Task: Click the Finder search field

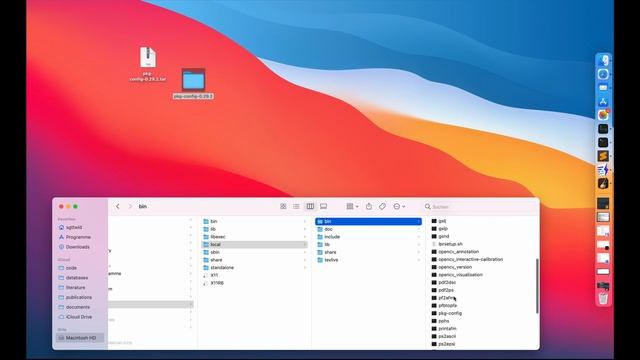Action: (478, 207)
